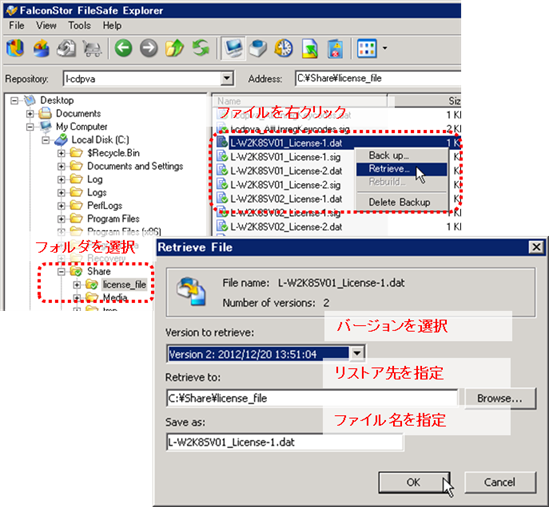Viewport: 549px width, 507px height.
Task: Click the Browse... button
Action: [500, 398]
